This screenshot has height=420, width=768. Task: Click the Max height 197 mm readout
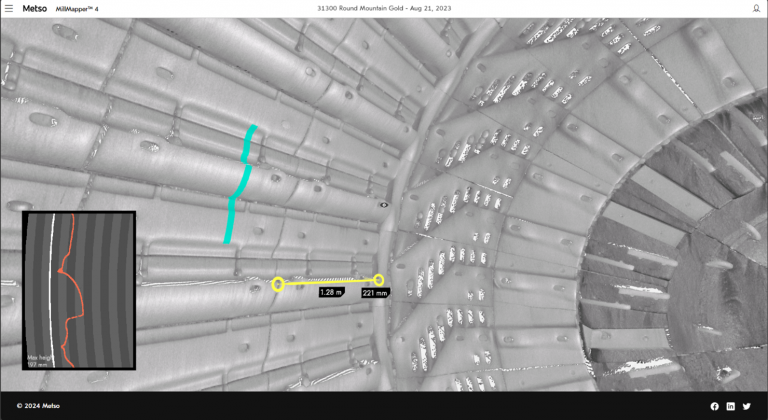tap(38, 361)
